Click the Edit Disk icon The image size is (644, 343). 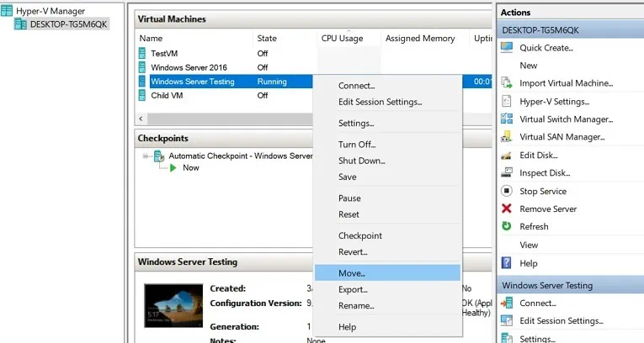coord(507,156)
